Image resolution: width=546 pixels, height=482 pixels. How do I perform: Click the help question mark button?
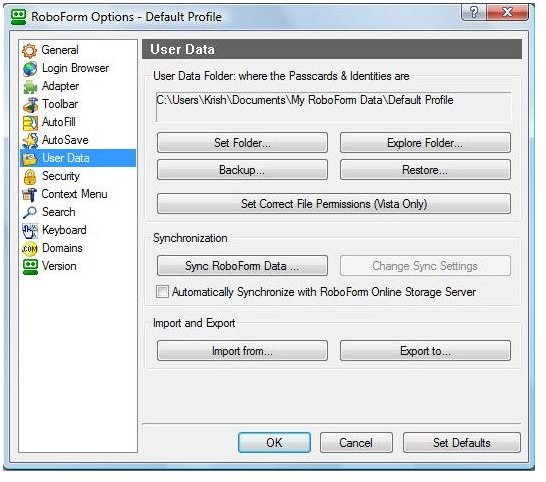[x=474, y=13]
